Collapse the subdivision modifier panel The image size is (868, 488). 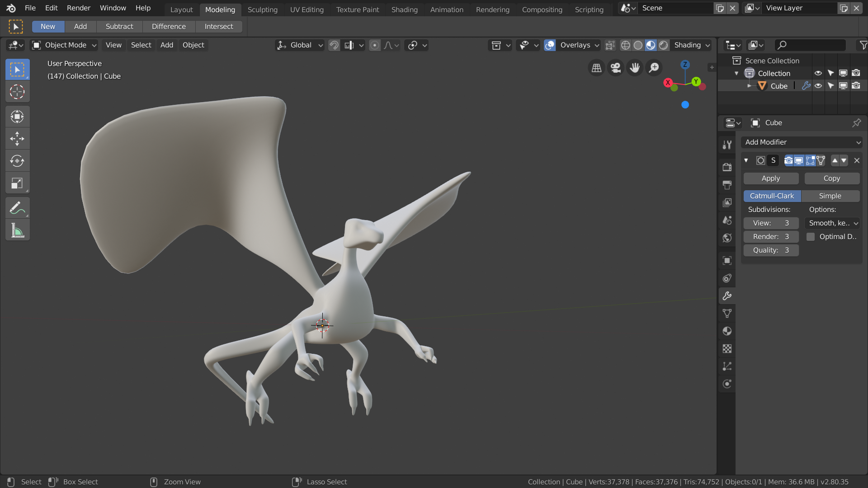[746, 160]
